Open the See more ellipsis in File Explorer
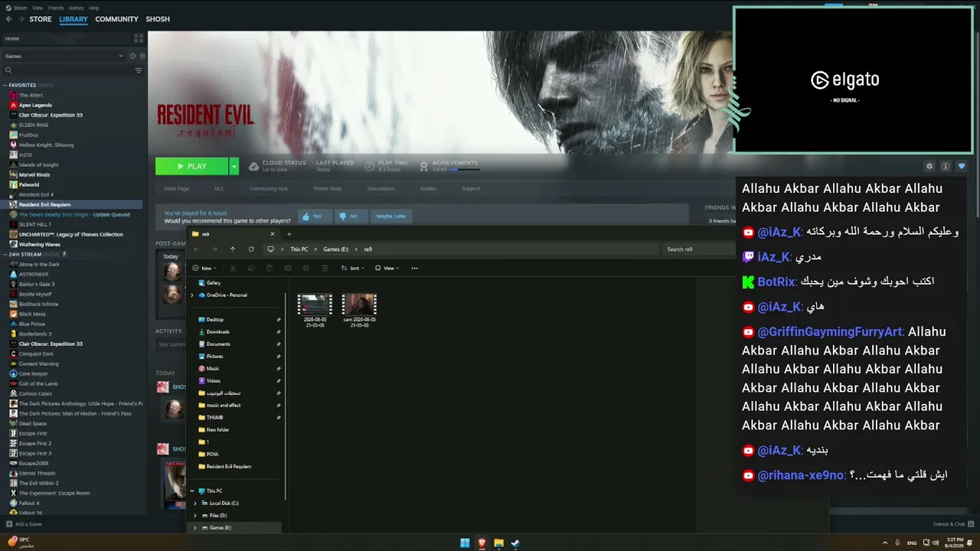This screenshot has width=980, height=551. tap(414, 269)
